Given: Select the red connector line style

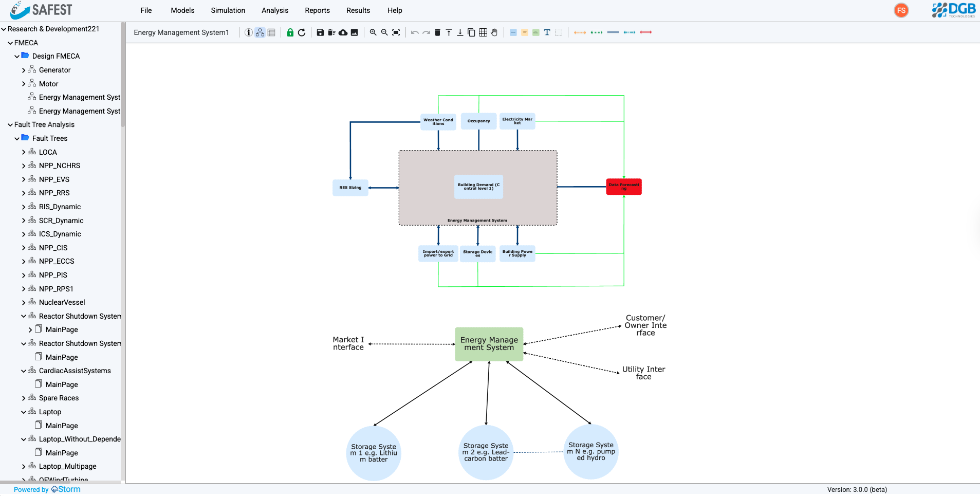Looking at the screenshot, I should coord(646,32).
